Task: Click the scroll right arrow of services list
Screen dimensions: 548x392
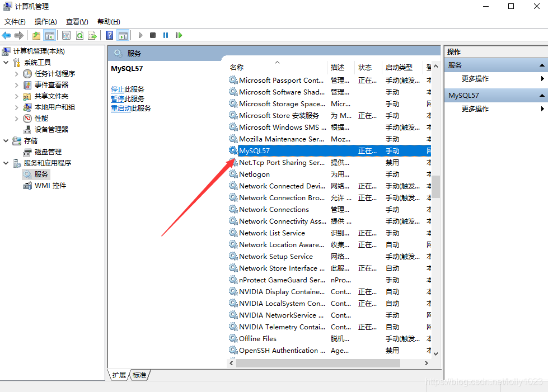Action: coord(427,363)
